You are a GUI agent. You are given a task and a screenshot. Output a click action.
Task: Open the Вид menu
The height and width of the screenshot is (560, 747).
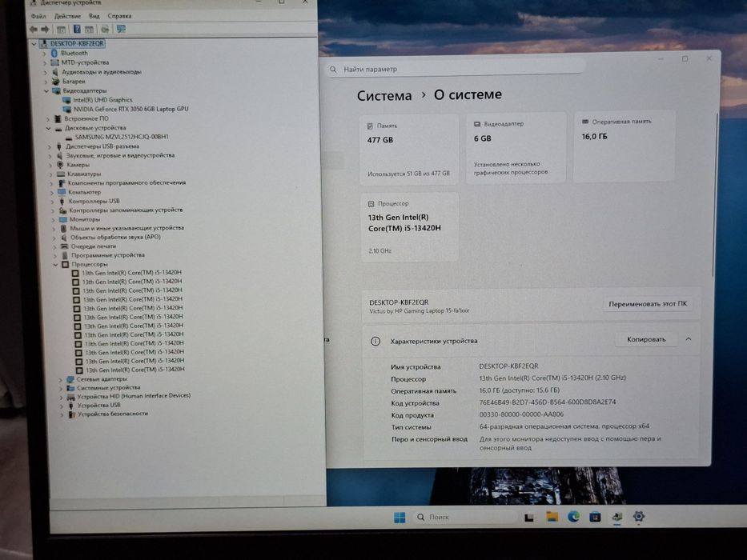tap(94, 16)
